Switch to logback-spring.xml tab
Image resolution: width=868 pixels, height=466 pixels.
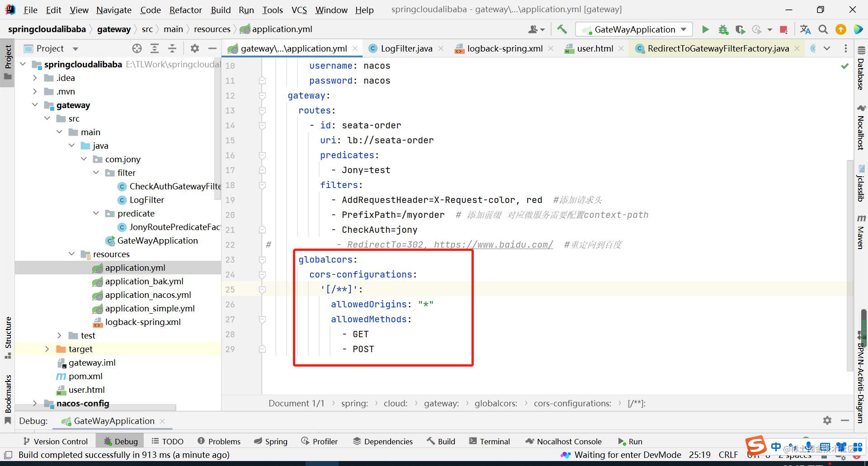tap(505, 48)
